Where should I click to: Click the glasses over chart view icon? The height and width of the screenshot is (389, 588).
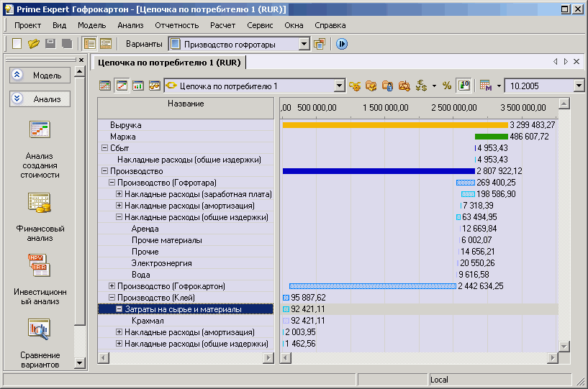(x=155, y=86)
